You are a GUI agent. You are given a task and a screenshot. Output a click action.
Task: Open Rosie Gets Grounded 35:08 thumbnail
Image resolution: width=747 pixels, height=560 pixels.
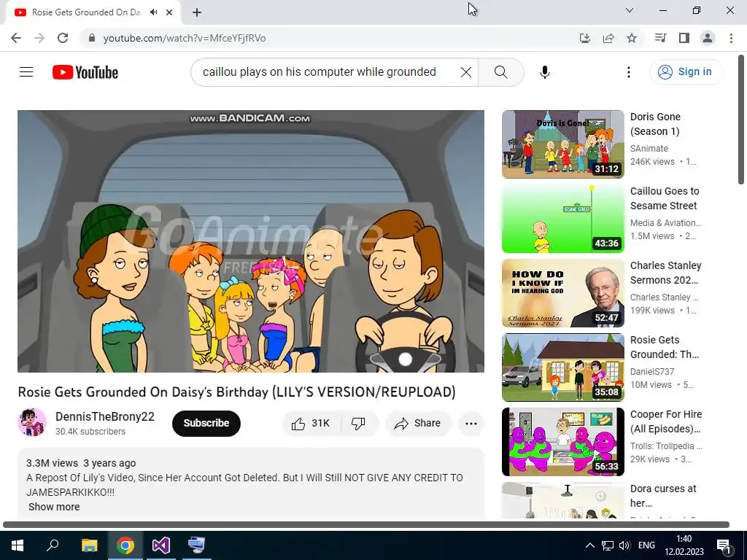[x=562, y=367]
